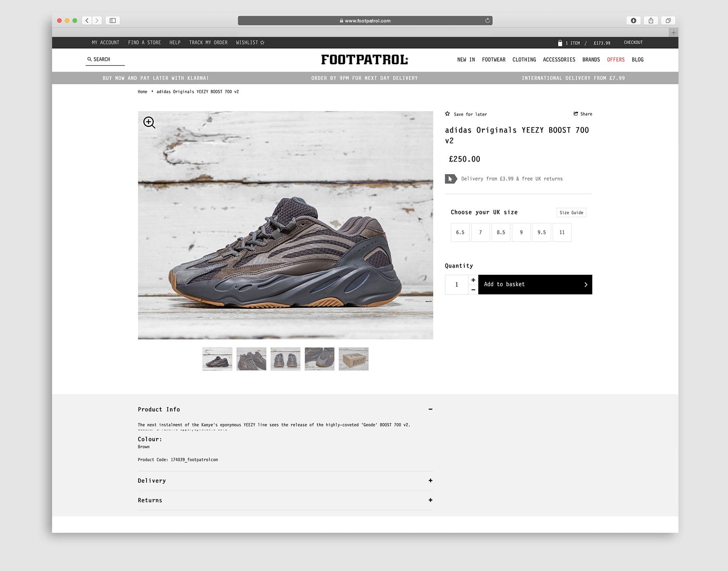Open the ACCESSORIES menu
This screenshot has height=571, width=728.
559,60
